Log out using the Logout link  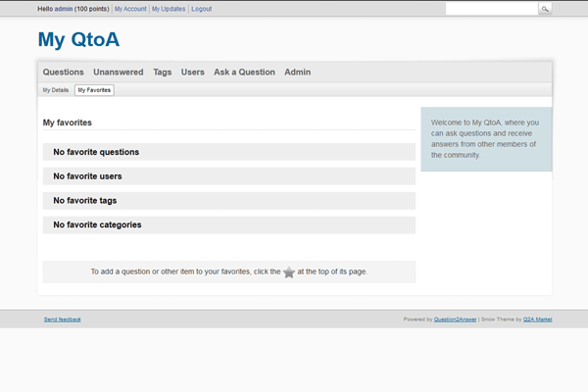[201, 8]
